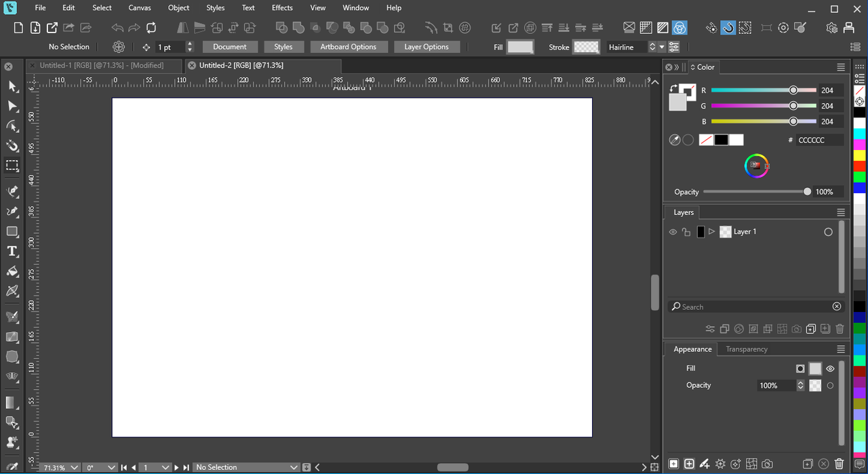Toggle the highlighted magnet snapping icon

click(728, 28)
